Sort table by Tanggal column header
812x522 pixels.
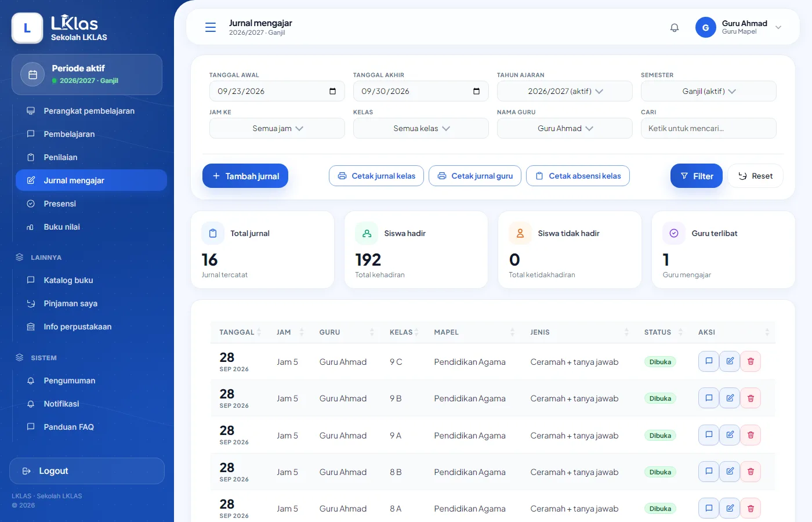coord(240,332)
